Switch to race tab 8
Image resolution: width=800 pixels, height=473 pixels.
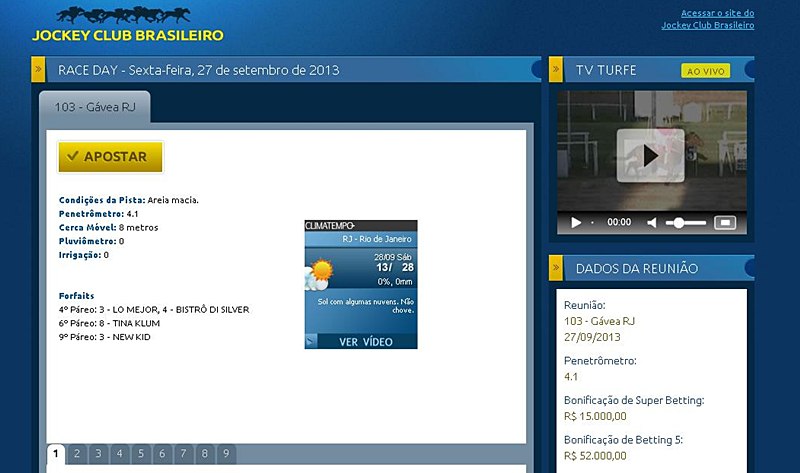coord(205,454)
